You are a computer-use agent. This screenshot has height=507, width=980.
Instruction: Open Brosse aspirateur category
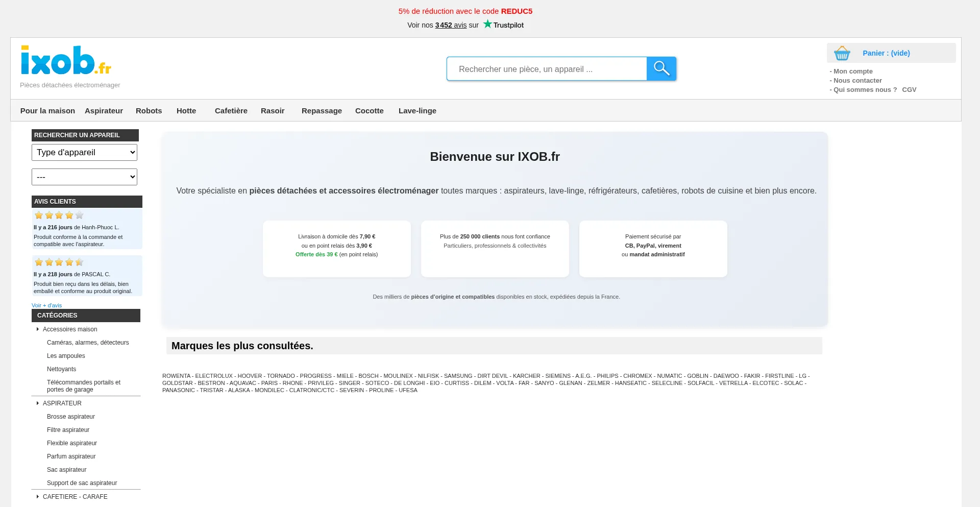click(x=71, y=417)
